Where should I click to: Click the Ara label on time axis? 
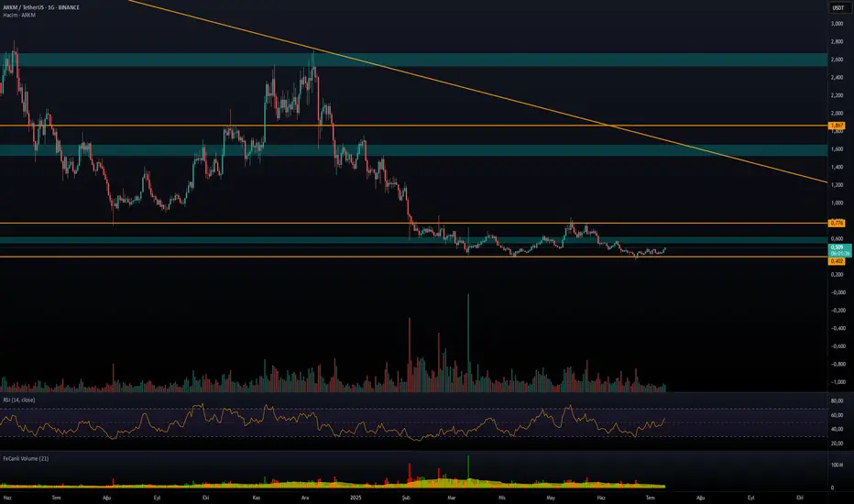pyautogui.click(x=305, y=498)
